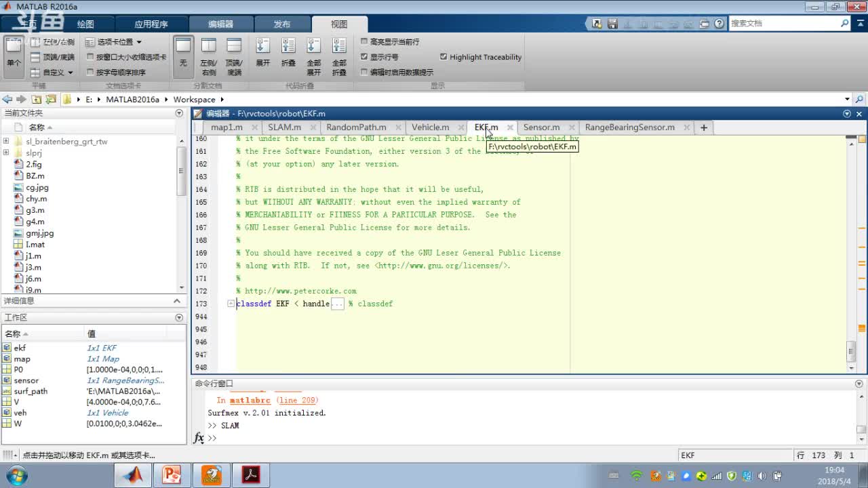
Task: Open the editor panel actions dropdown
Action: point(847,114)
